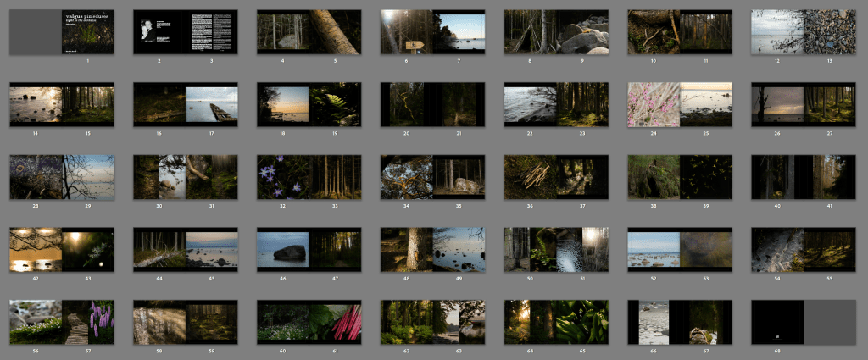This screenshot has height=360, width=868.
Task: Choose page 17 with the wooden pier
Action: [x=212, y=104]
